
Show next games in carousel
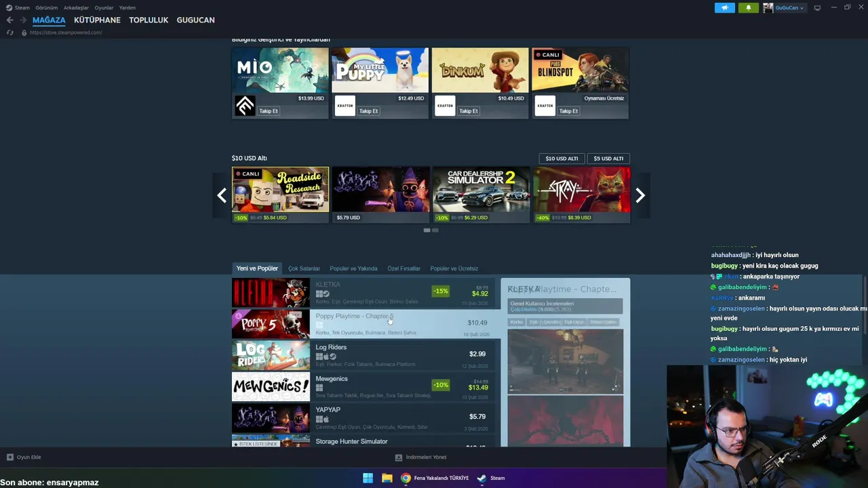(640, 195)
